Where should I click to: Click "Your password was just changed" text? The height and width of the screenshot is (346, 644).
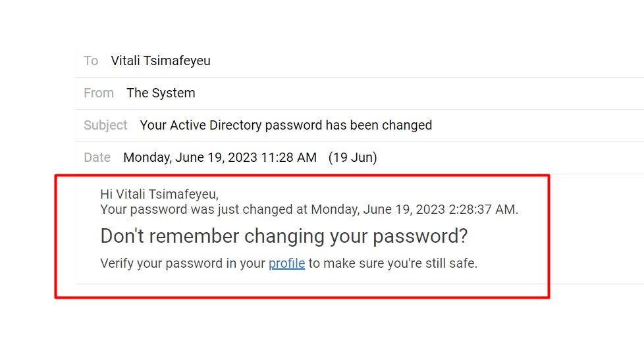[x=188, y=210]
